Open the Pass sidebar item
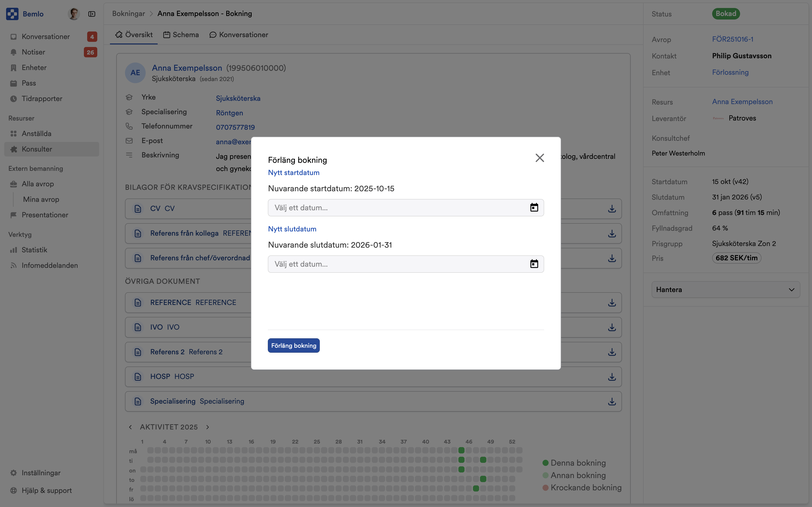The height and width of the screenshot is (507, 812). [x=52, y=83]
